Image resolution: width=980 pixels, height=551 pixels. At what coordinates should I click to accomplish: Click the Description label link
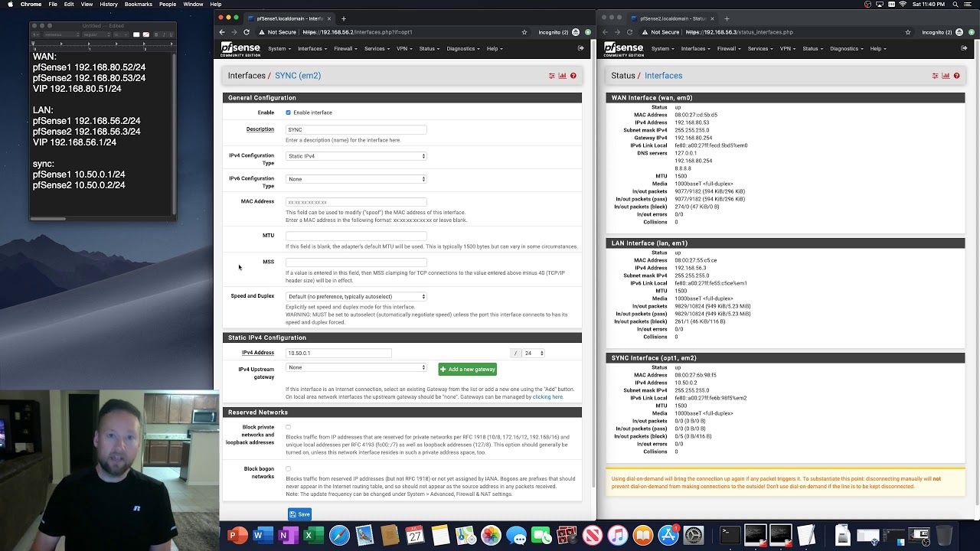(x=260, y=129)
